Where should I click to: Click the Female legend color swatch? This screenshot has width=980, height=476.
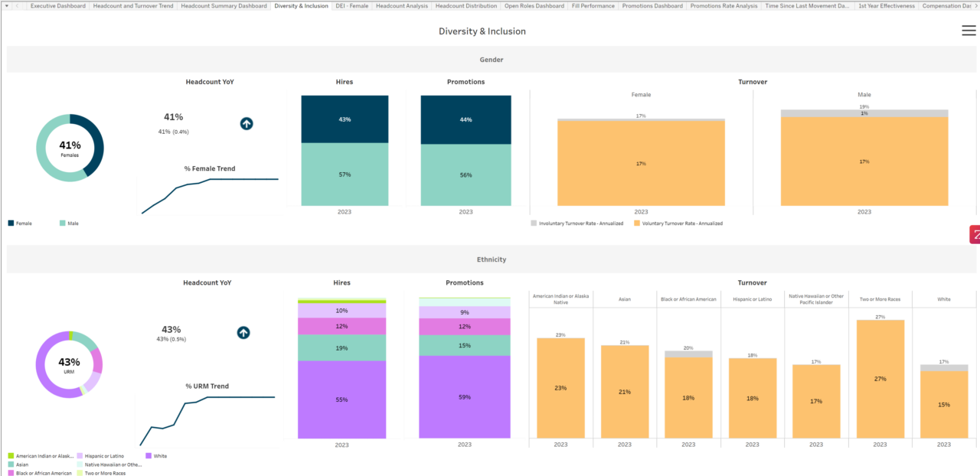[x=11, y=223]
